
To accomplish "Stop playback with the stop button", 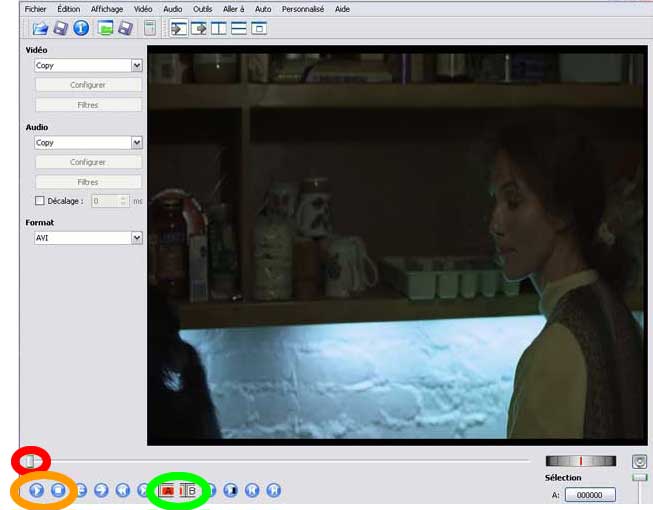I will point(58,490).
